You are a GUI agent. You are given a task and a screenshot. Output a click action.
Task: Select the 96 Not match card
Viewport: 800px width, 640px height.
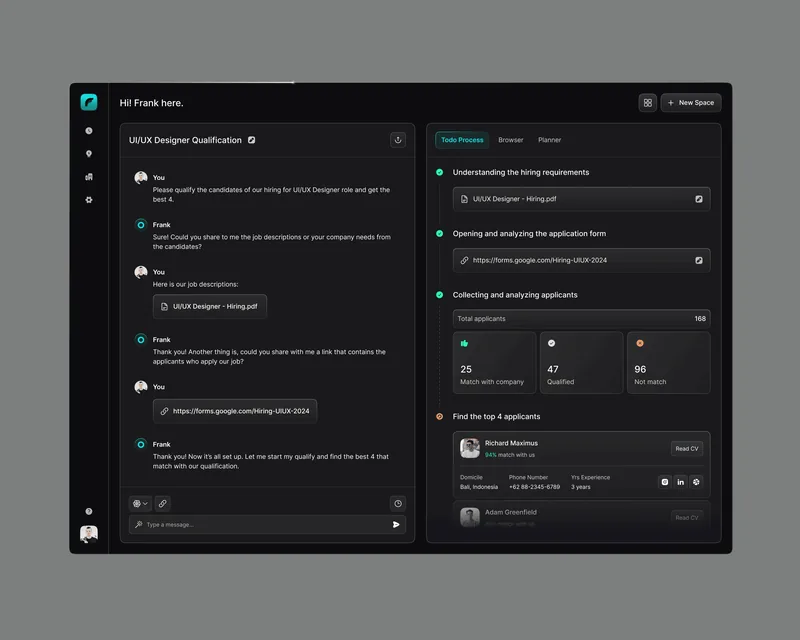click(x=668, y=362)
